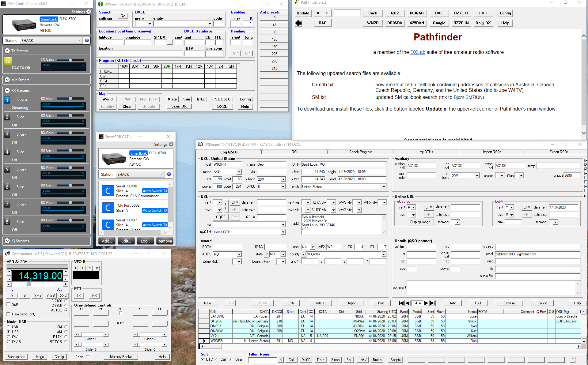Select RX stream channel 2 icon

7,117
